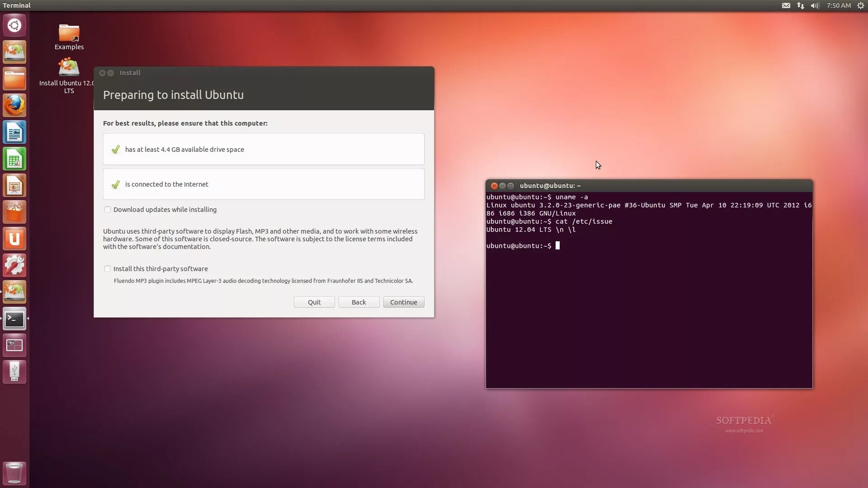
Task: Open the Trash in launcher
Action: pos(14,473)
